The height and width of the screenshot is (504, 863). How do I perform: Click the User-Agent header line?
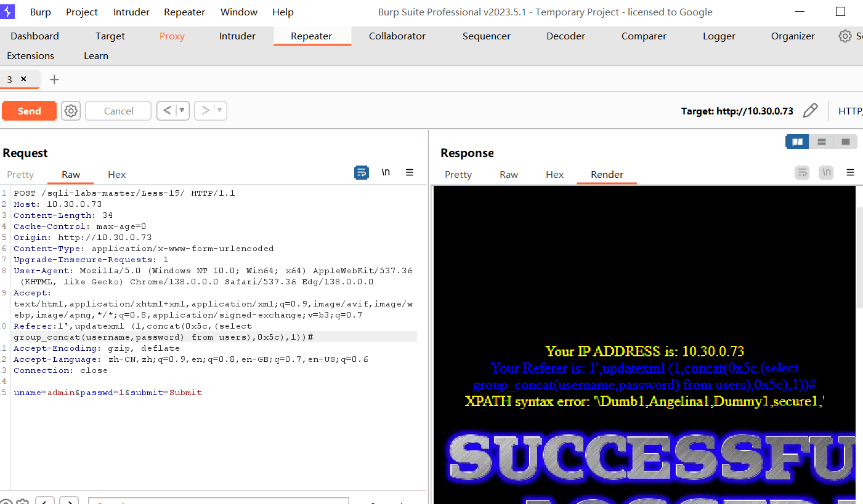(x=213, y=276)
